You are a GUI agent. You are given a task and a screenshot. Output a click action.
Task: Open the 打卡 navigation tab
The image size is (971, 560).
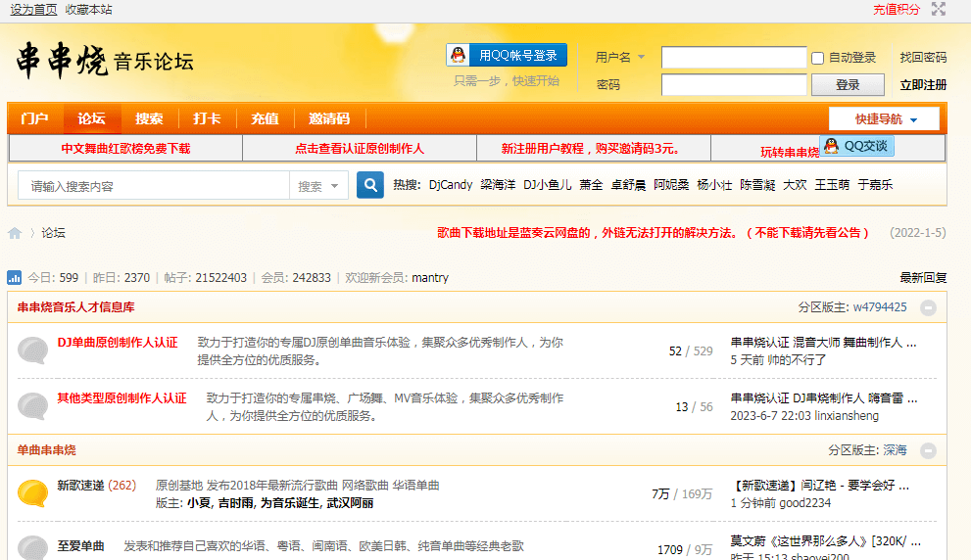[x=207, y=118]
